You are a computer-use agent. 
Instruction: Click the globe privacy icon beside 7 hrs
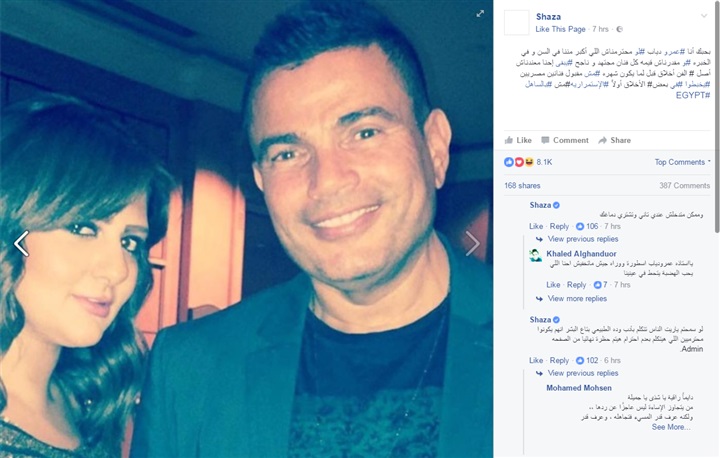pyautogui.click(x=619, y=29)
